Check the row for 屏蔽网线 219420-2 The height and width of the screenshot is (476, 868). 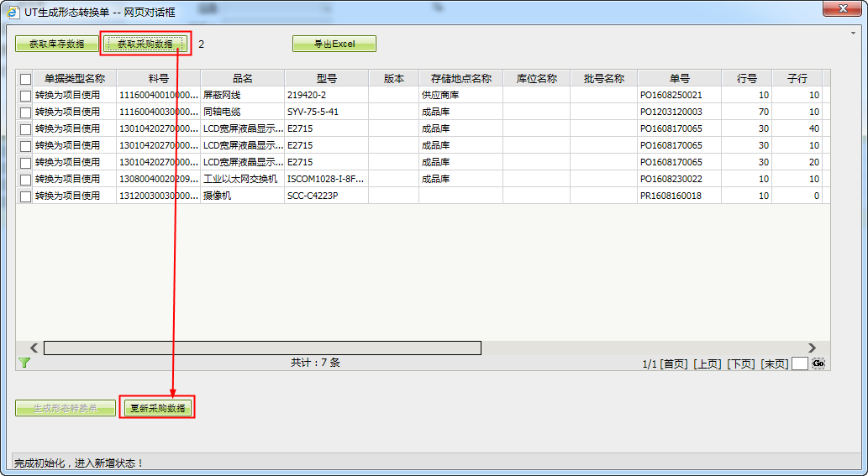coord(25,96)
